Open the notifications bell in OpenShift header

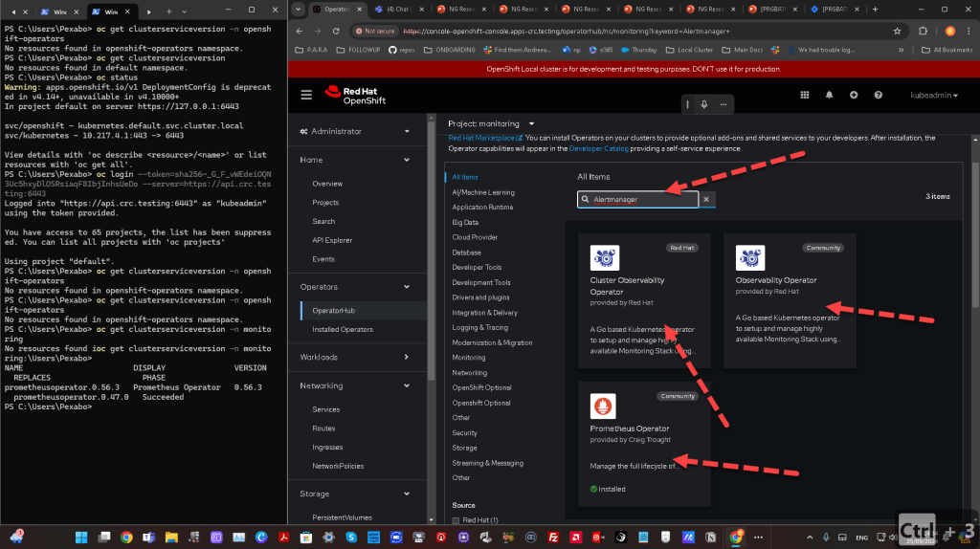[x=830, y=95]
